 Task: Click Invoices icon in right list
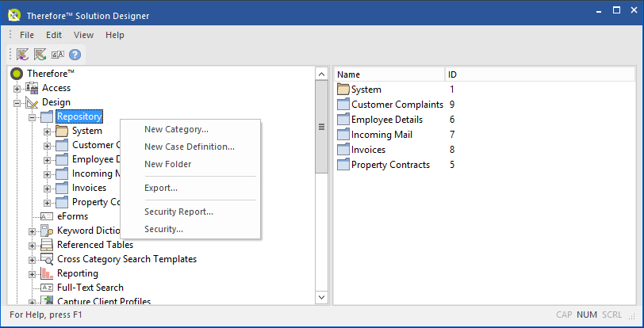tap(343, 150)
